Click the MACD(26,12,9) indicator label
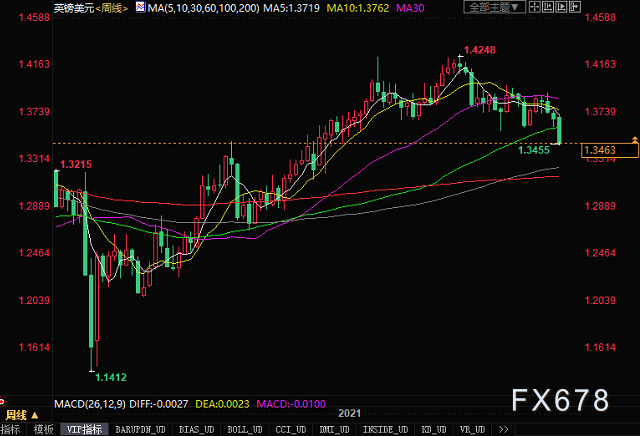The width and height of the screenshot is (640, 436). [90, 404]
